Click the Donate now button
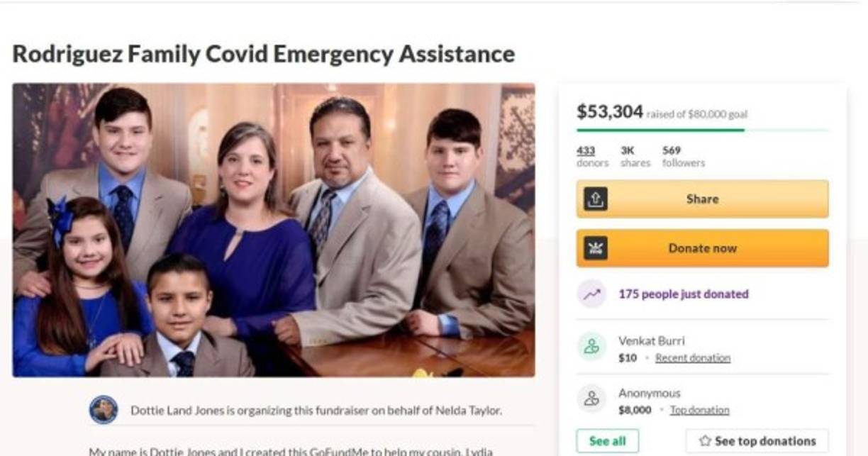 (702, 248)
